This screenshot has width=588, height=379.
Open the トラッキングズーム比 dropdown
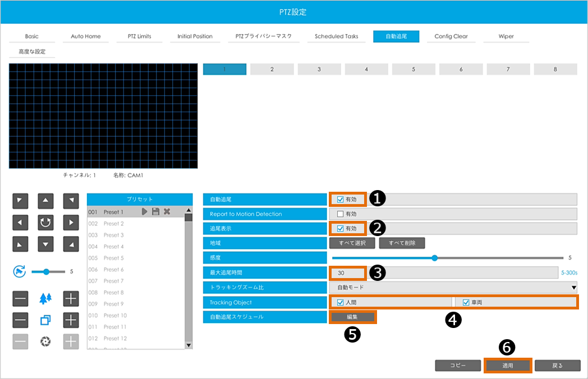[453, 288]
